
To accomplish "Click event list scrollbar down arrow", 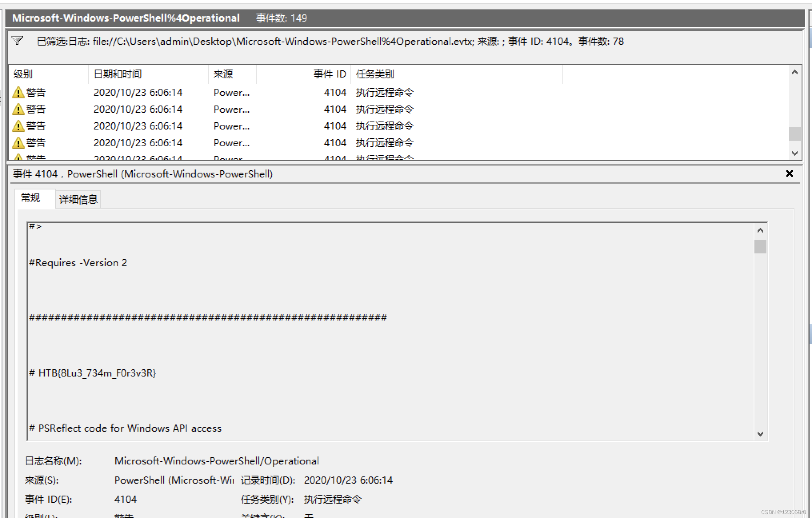I will (x=795, y=153).
